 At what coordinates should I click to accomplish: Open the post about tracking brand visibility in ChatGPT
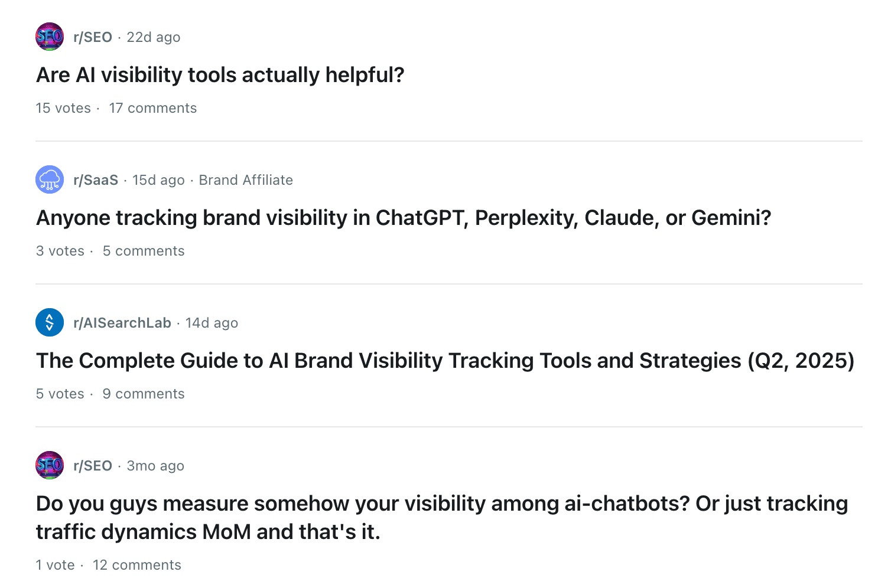(404, 218)
